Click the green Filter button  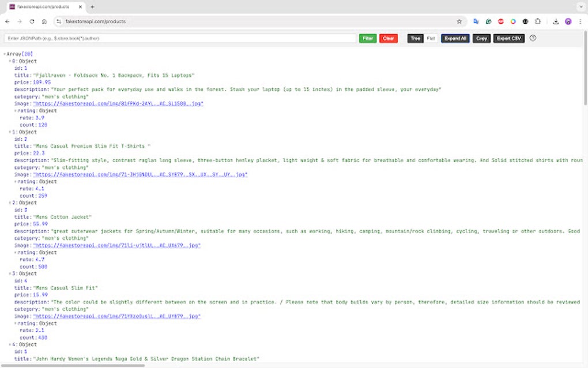tap(367, 38)
